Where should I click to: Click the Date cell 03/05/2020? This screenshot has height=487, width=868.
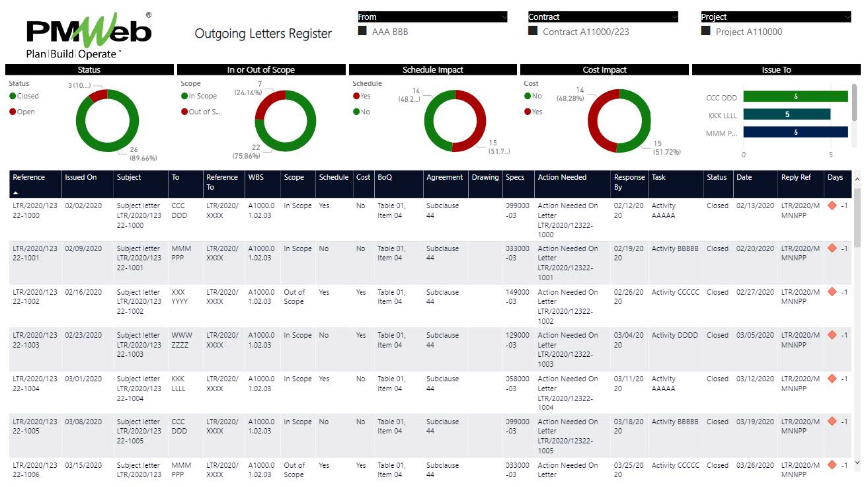click(755, 335)
